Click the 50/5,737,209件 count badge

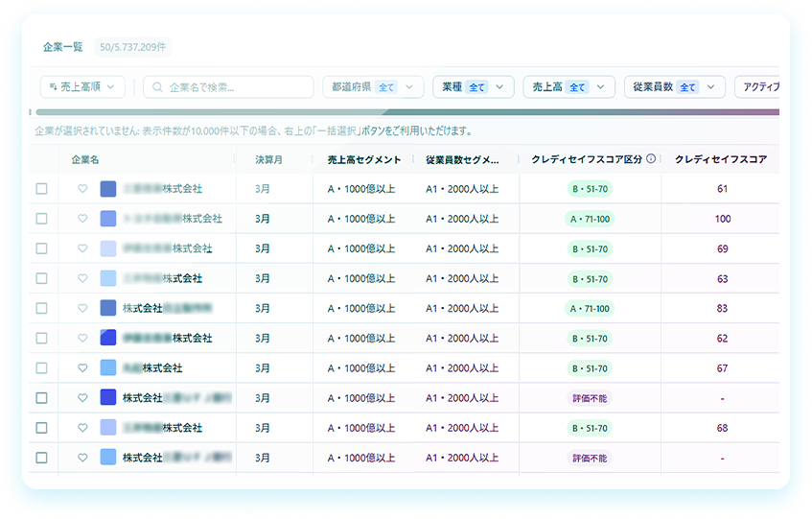pos(132,47)
